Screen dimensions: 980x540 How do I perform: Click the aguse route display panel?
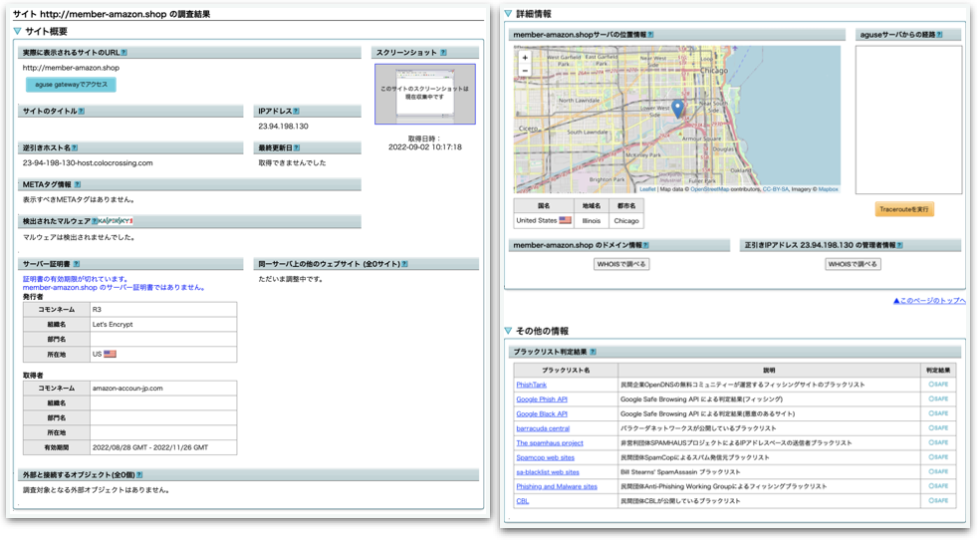[x=908, y=120]
